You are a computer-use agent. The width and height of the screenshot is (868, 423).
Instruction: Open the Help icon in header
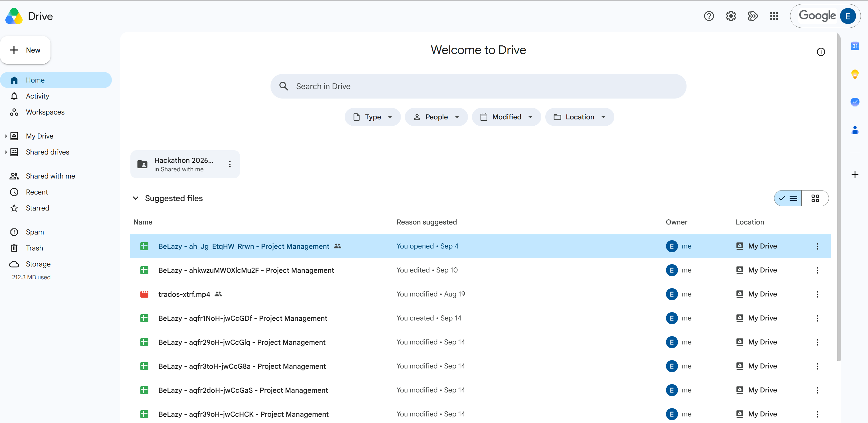(x=708, y=16)
